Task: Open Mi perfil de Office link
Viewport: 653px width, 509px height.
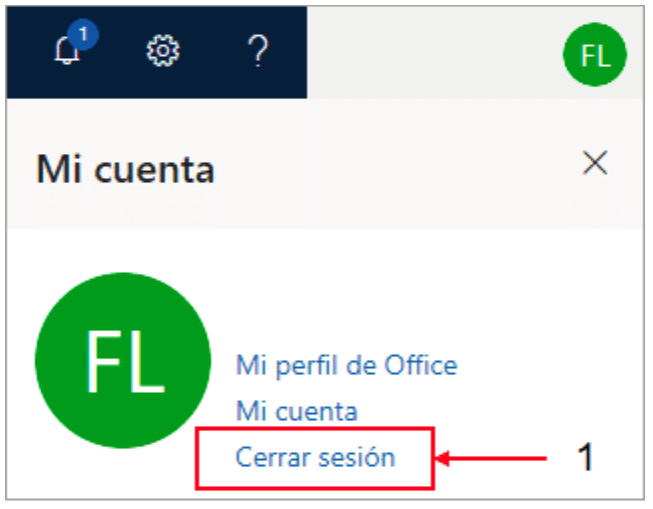Action: 346,366
